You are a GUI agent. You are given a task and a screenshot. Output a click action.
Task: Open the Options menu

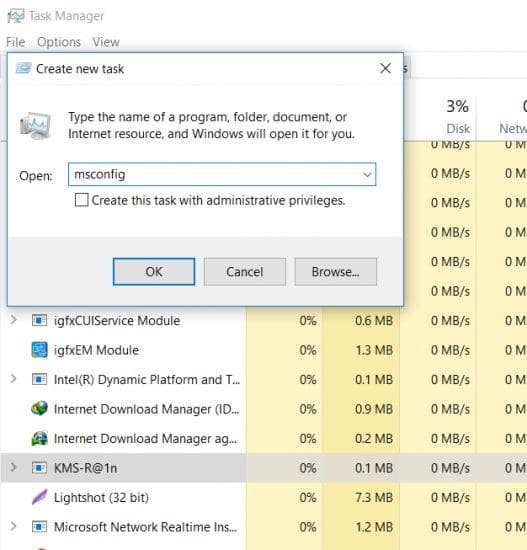pyautogui.click(x=59, y=42)
